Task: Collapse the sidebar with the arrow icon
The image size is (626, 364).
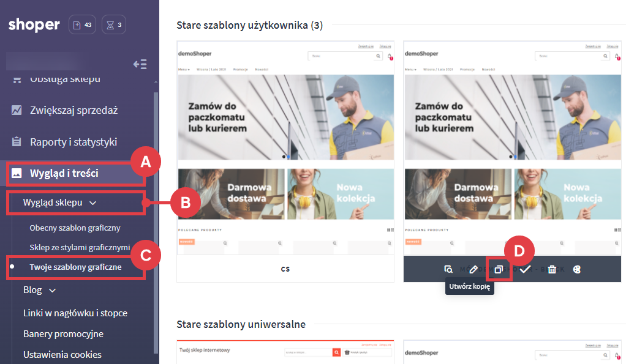Action: (140, 64)
